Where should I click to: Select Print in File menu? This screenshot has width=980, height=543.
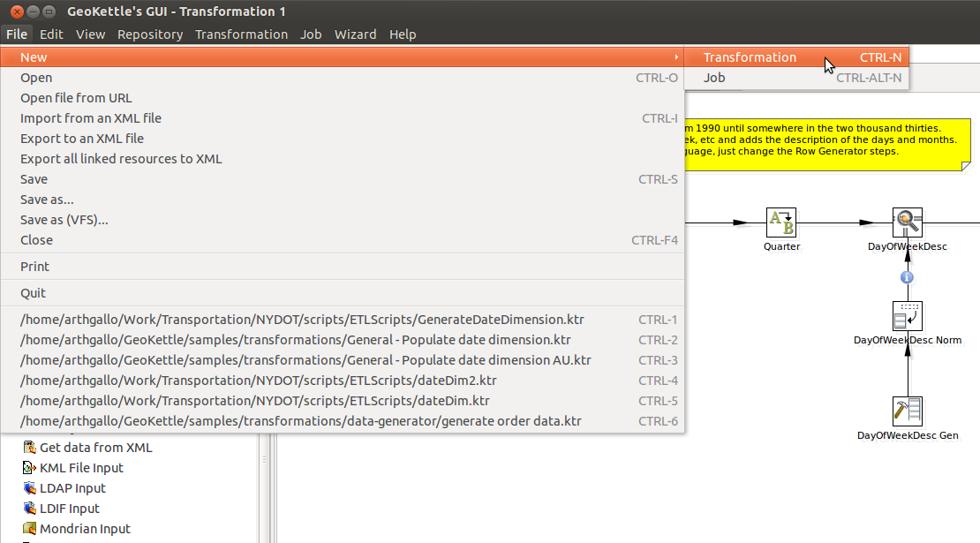342,266
